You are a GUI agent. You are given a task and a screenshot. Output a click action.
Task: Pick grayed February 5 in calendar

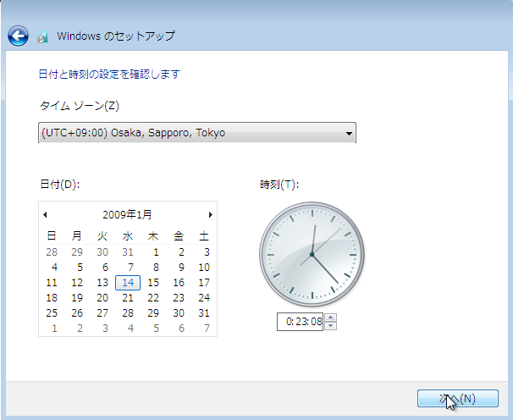tap(156, 328)
